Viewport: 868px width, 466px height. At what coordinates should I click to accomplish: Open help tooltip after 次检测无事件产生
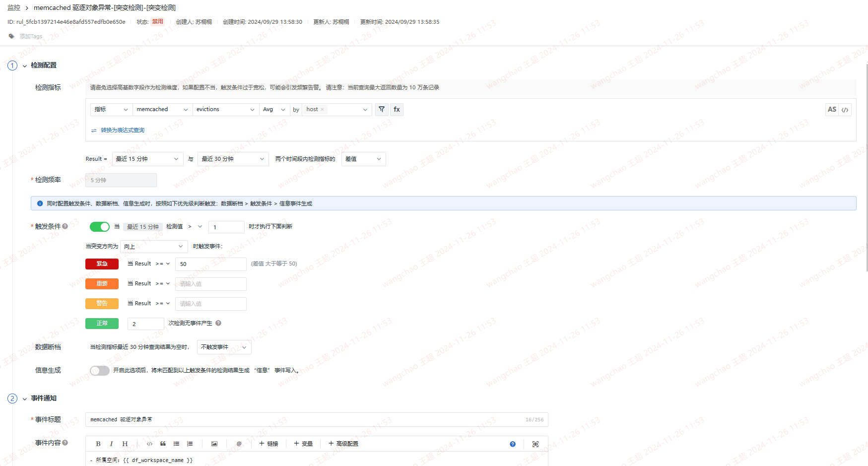(218, 323)
